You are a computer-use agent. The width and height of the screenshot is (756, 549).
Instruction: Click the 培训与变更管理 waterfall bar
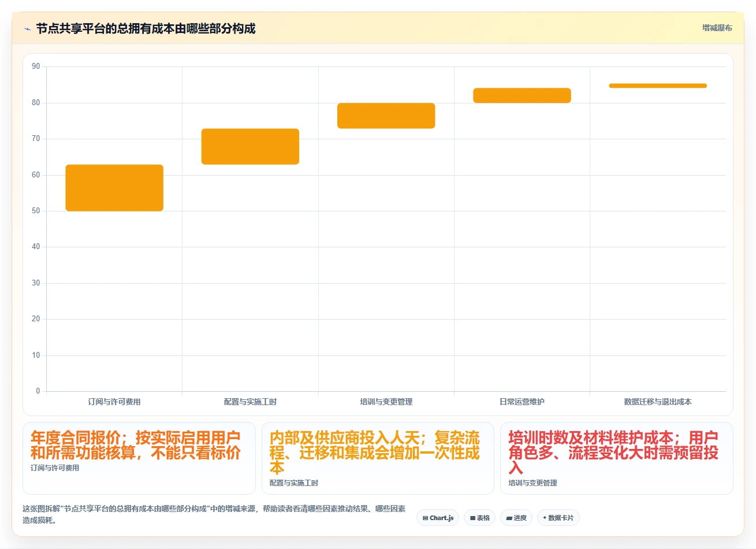[x=386, y=116]
